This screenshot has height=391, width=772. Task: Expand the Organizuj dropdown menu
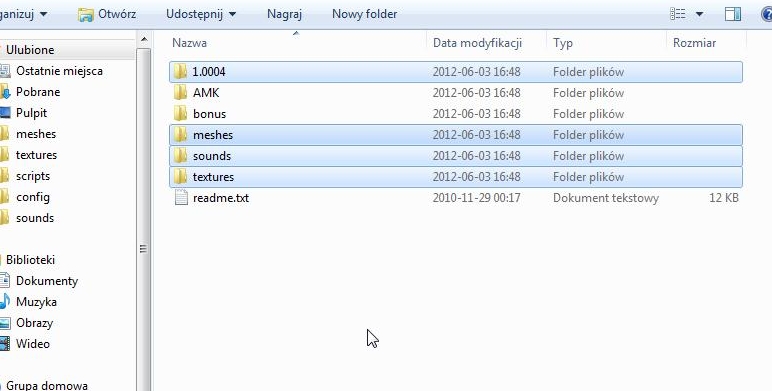[23, 14]
